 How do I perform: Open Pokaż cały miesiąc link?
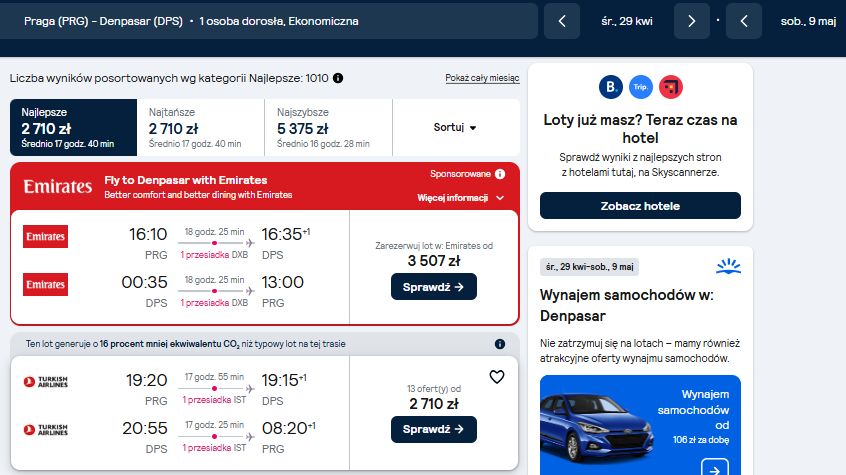[x=482, y=78]
